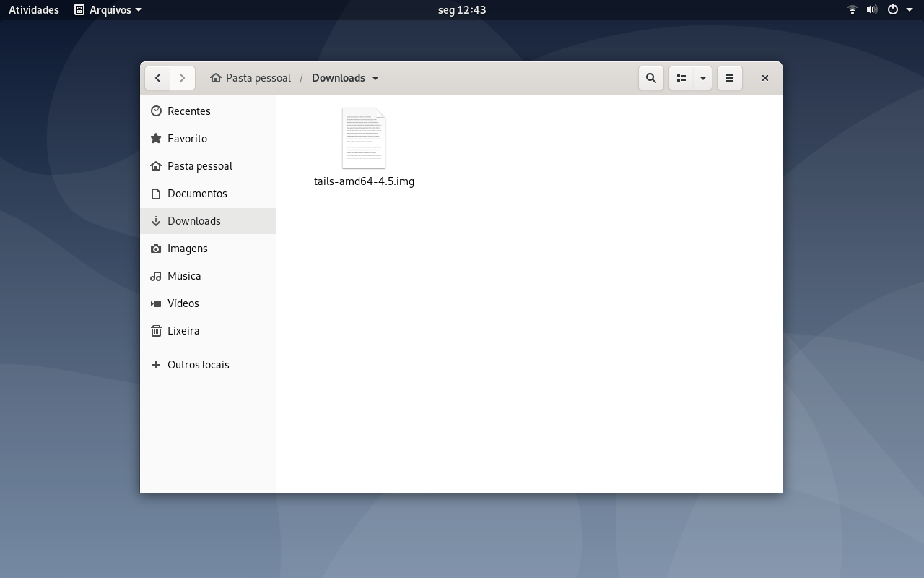924x578 pixels.
Task: Click the back navigation arrow
Action: click(157, 78)
